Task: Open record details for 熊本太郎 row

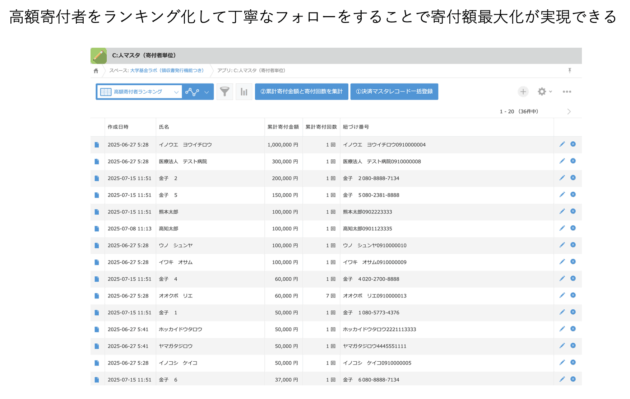Action: click(x=97, y=212)
